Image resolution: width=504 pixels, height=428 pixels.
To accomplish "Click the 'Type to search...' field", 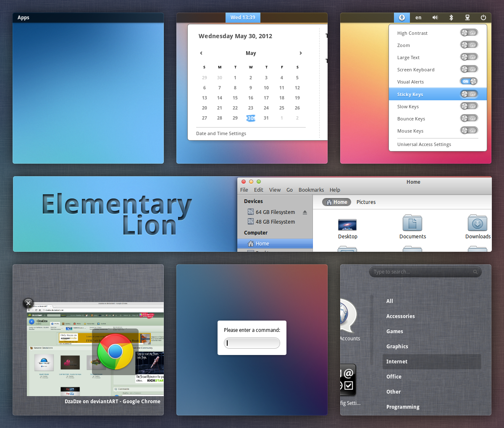I will 425,272.
